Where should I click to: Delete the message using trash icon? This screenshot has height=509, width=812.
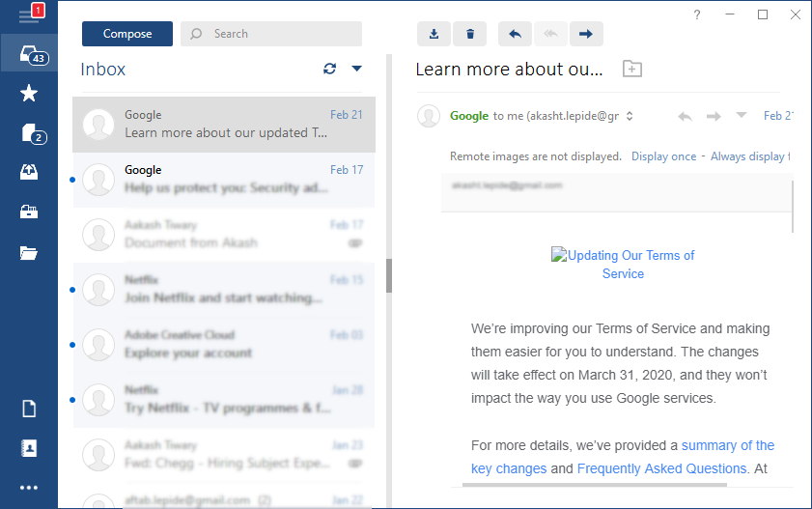469,34
